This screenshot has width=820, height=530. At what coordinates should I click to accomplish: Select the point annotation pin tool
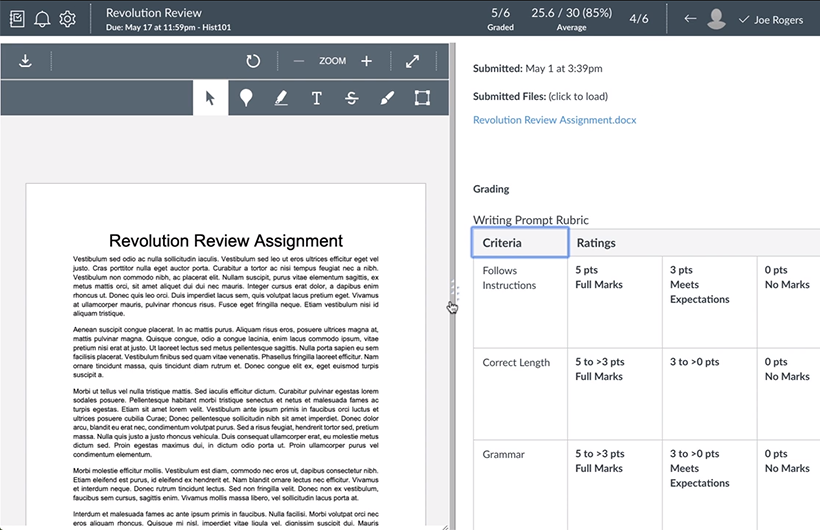pyautogui.click(x=246, y=98)
